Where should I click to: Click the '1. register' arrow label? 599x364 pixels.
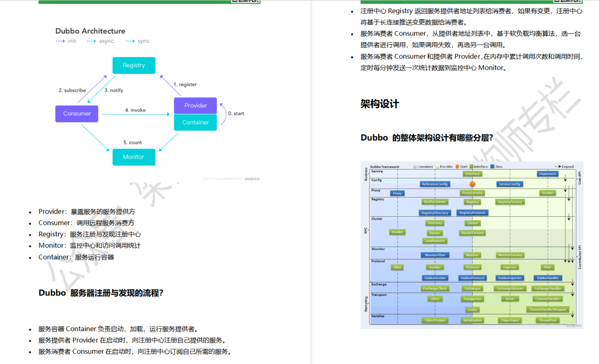(x=185, y=84)
